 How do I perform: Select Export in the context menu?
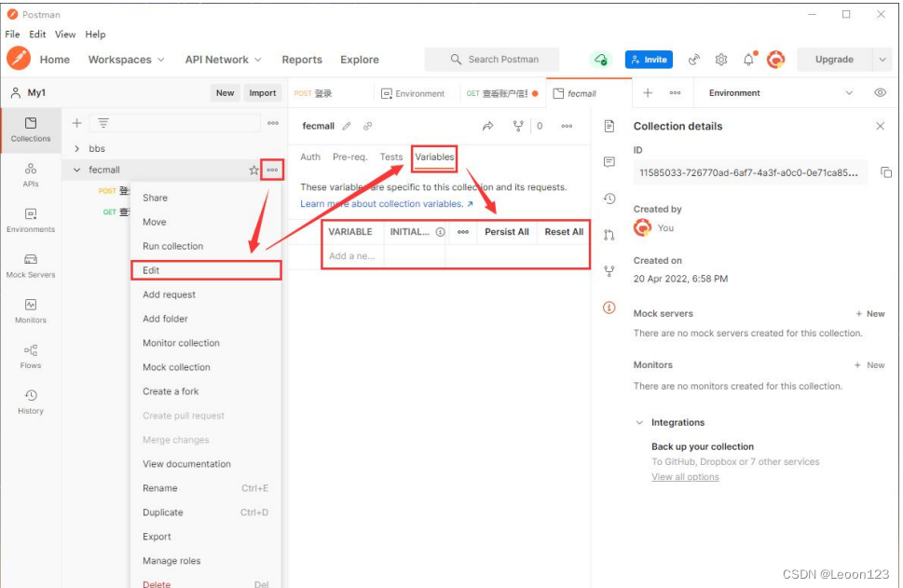[206, 536]
